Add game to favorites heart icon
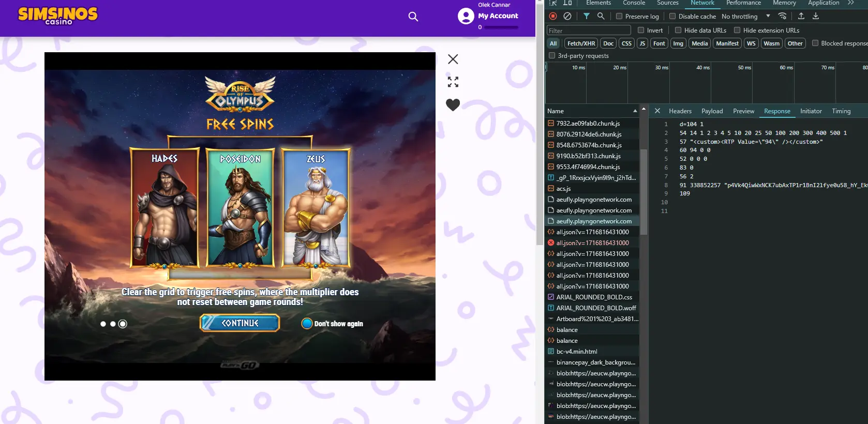 pos(453,105)
